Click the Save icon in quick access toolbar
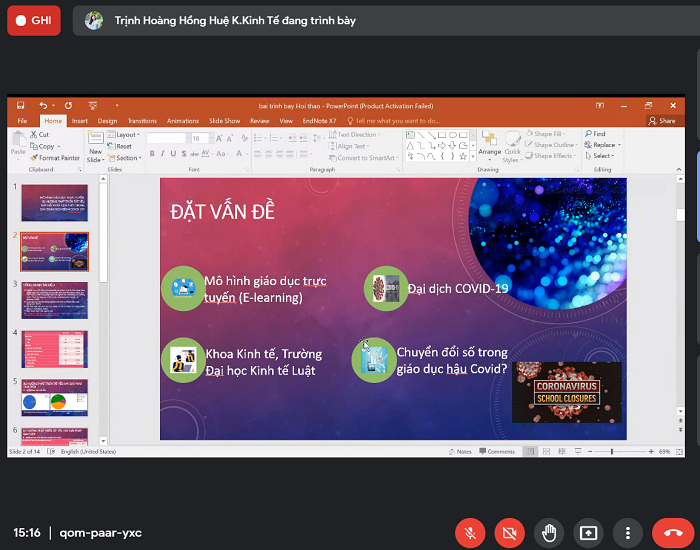This screenshot has width=700, height=550. 20,105
